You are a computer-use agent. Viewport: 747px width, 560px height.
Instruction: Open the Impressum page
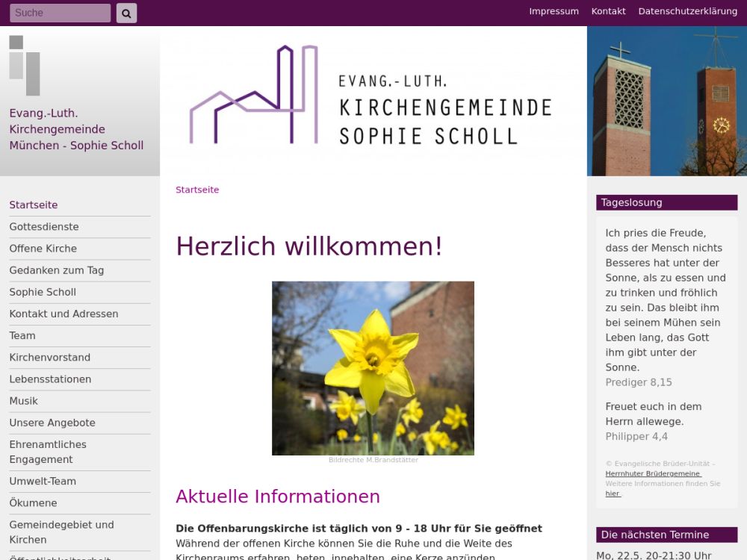tap(554, 11)
